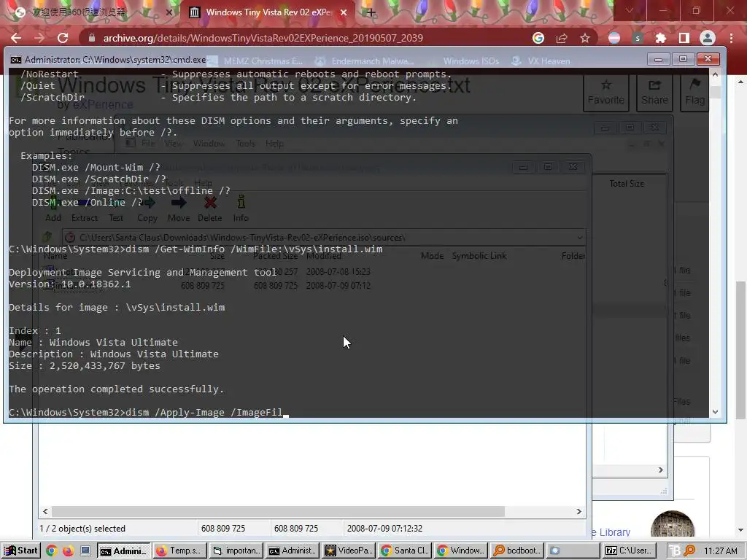Image resolution: width=747 pixels, height=560 pixels.
Task: Open the Windows Start menu
Action: (21, 551)
